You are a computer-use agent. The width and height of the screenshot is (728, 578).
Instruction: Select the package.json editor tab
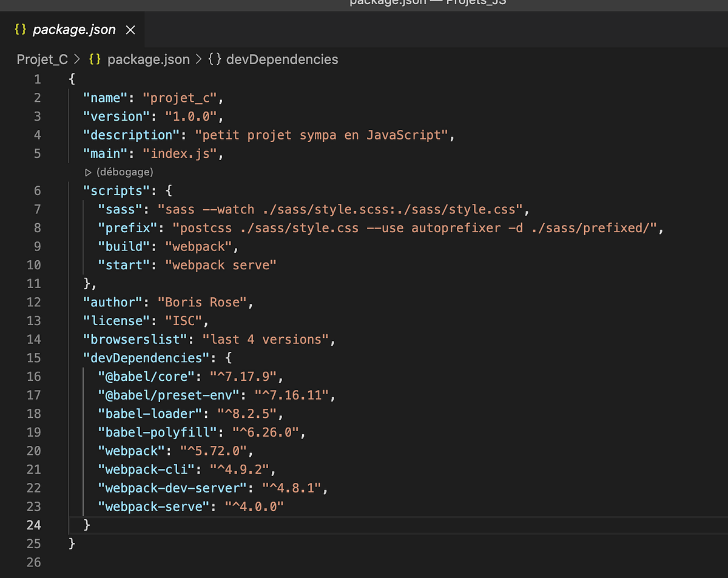74,29
